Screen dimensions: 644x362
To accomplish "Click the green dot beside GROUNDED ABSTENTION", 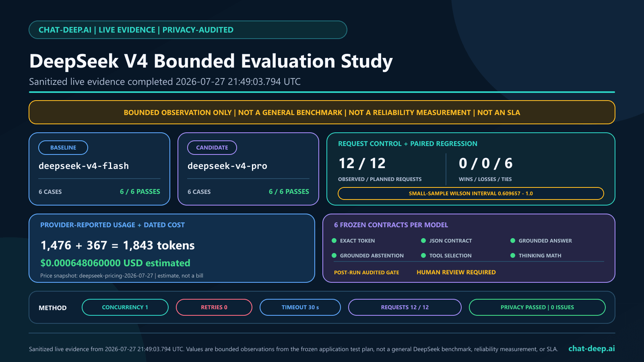I will pos(334,255).
